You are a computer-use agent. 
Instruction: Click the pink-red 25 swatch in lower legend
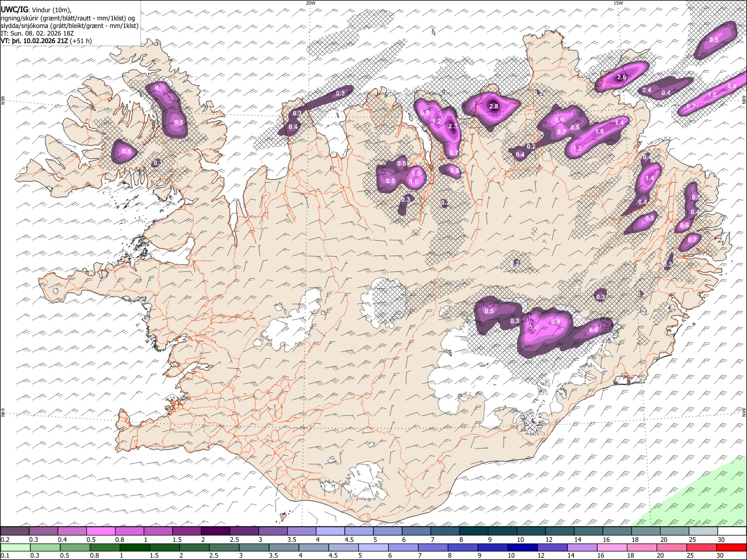coord(701,547)
